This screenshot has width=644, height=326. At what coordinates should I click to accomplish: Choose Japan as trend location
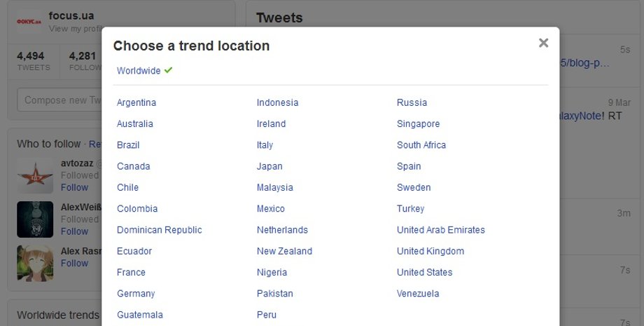[x=269, y=166]
